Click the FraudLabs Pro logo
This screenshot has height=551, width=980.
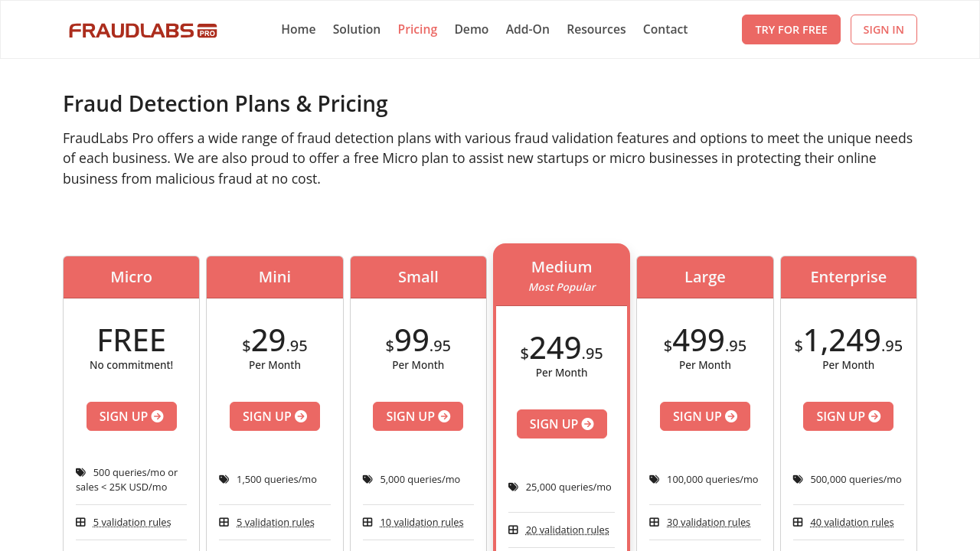click(x=143, y=31)
